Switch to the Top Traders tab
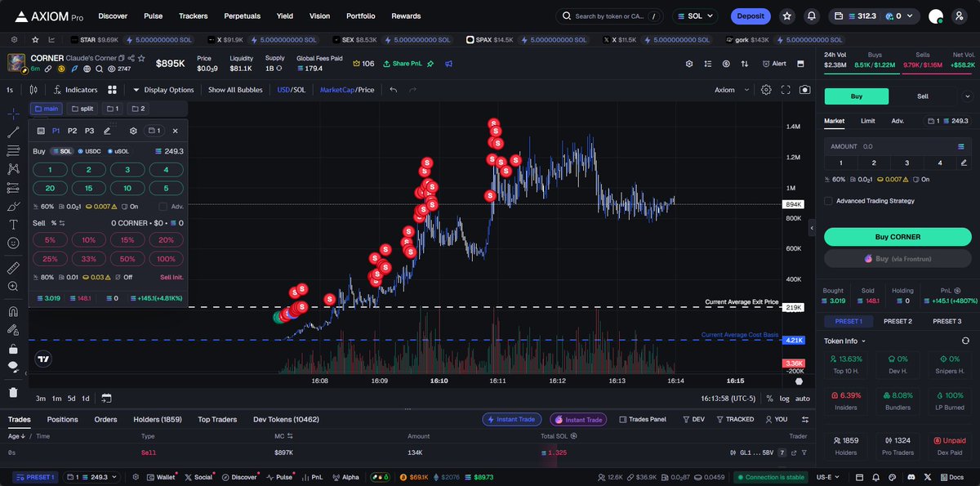 [x=217, y=419]
